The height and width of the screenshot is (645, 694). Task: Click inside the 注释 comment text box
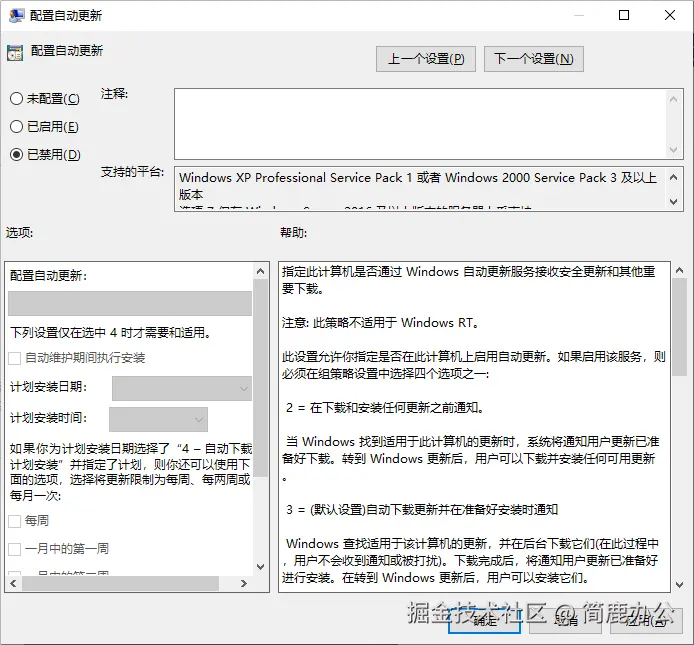tap(420, 124)
